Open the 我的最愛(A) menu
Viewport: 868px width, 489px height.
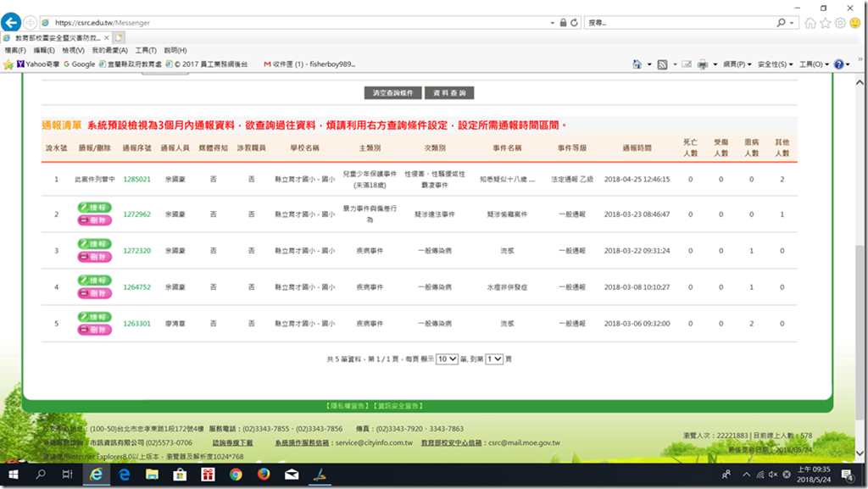coord(109,51)
